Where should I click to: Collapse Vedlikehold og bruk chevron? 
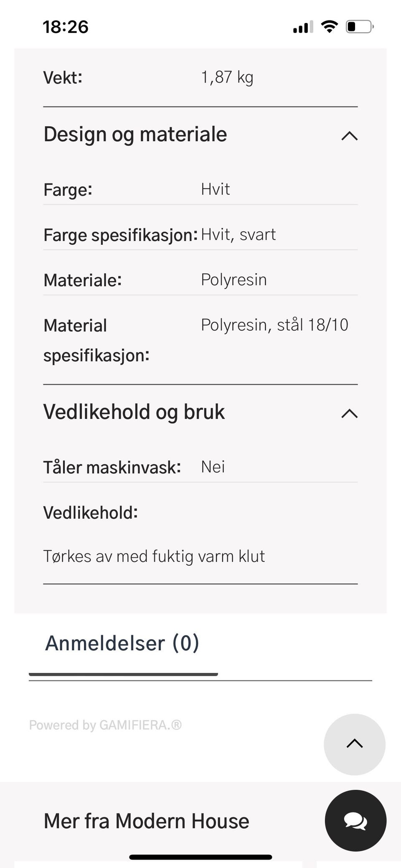pos(350,414)
